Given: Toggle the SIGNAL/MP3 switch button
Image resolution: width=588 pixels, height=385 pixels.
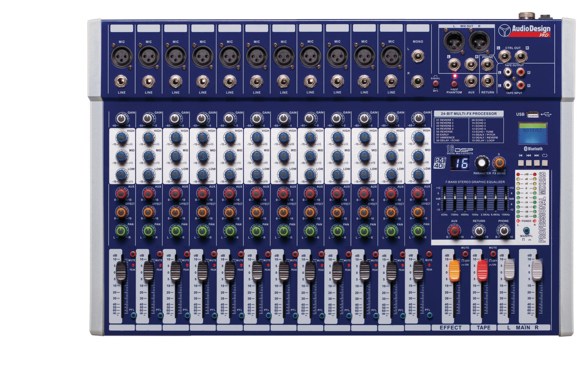Looking at the screenshot, I should click(x=436, y=84).
